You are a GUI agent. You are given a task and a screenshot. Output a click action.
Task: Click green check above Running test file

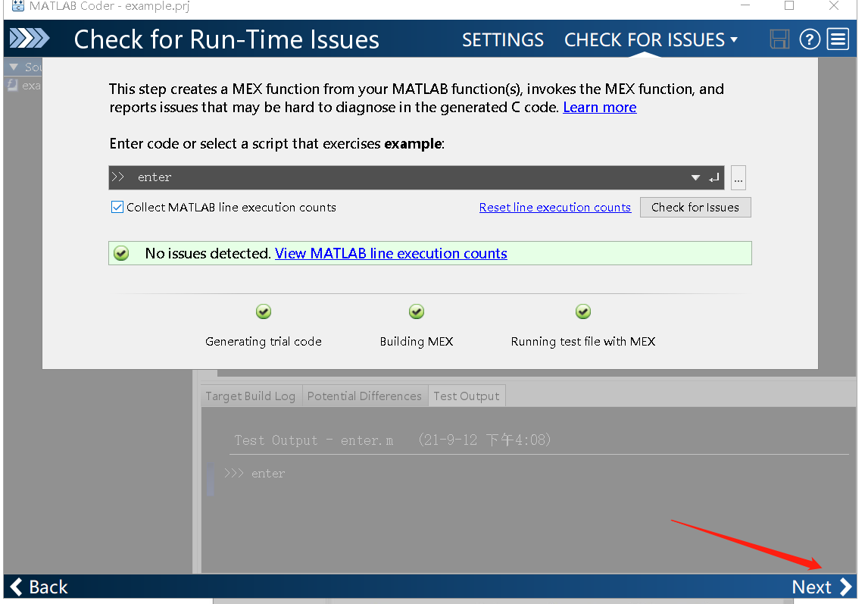pyautogui.click(x=583, y=312)
